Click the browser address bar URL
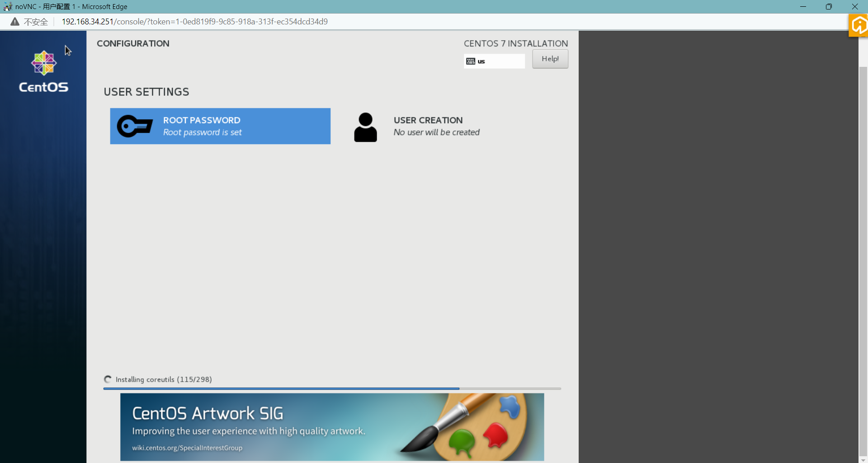The width and height of the screenshot is (868, 463). 194,22
